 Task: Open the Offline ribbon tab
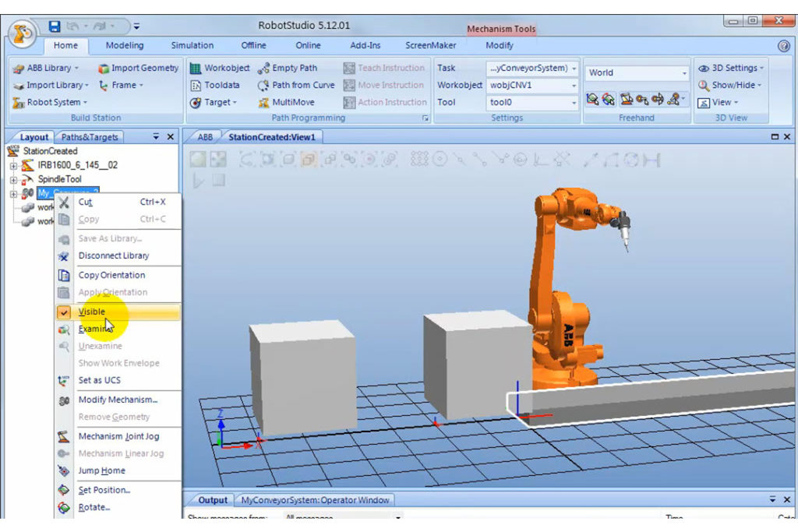(253, 46)
